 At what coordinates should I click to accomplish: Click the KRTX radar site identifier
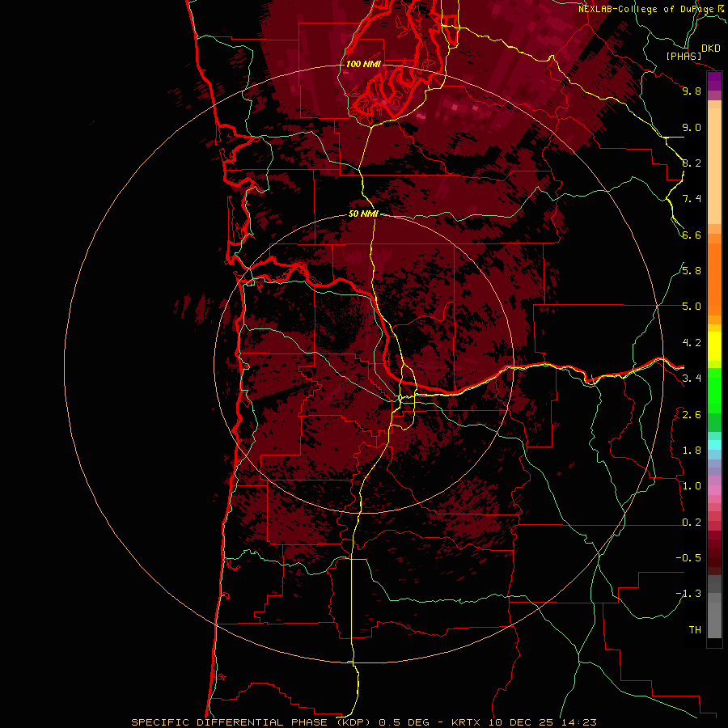(466, 722)
